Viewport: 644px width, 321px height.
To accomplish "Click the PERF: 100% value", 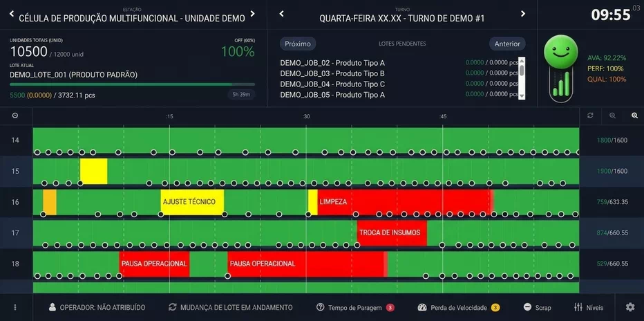I will click(605, 68).
